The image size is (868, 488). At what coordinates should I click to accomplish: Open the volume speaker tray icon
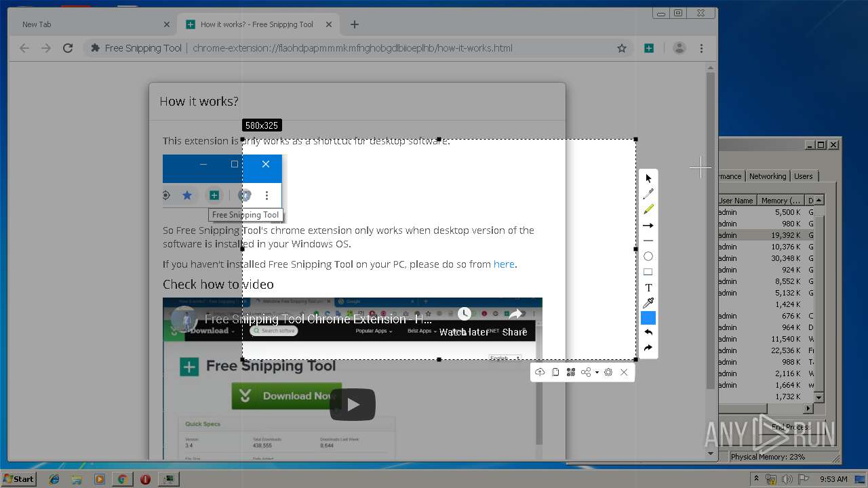(x=787, y=479)
